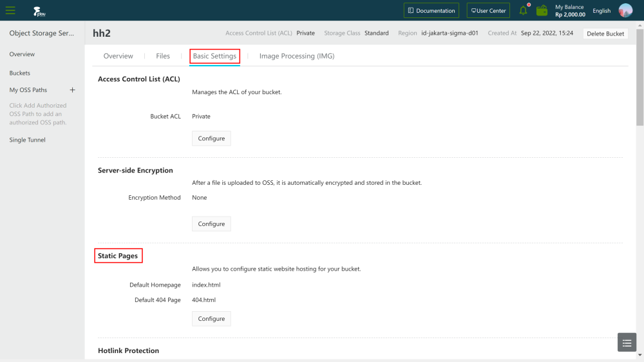Viewport: 644px width, 362px height.
Task: Click the Bucket ACL Private value
Action: [201, 117]
